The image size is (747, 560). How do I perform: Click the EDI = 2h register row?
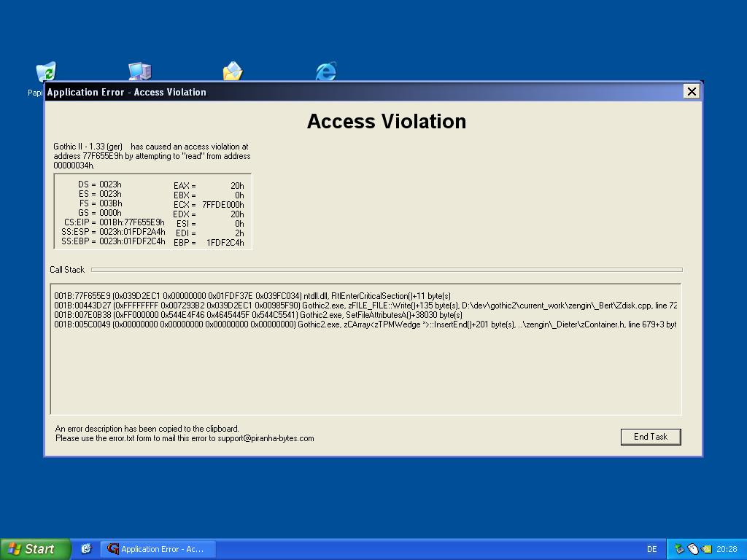tap(209, 233)
